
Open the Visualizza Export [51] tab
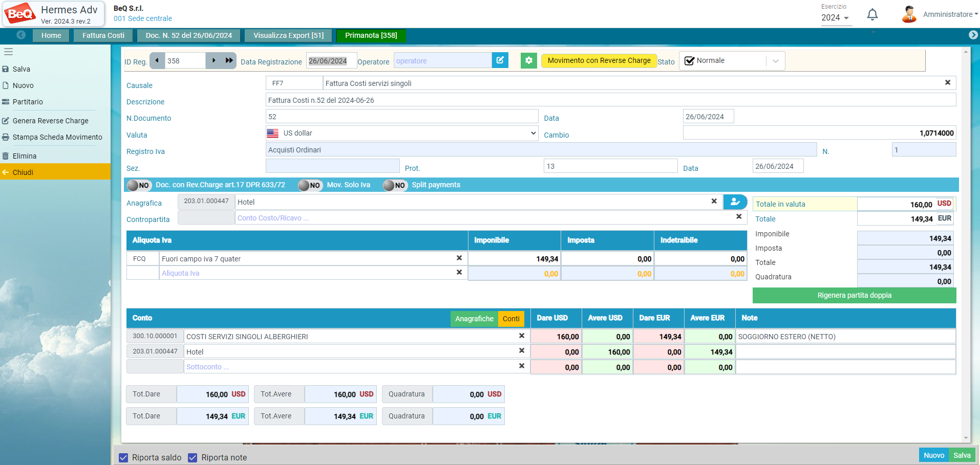tap(288, 35)
